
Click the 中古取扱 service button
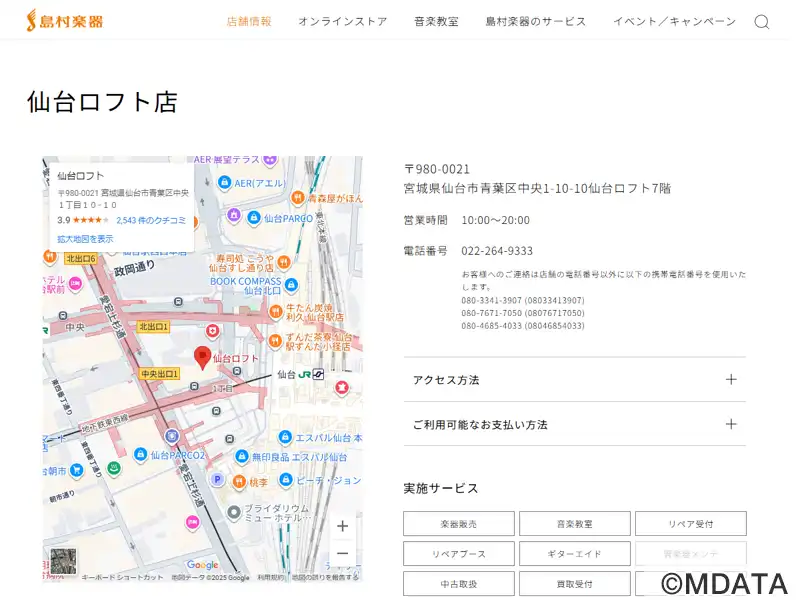pos(459,584)
